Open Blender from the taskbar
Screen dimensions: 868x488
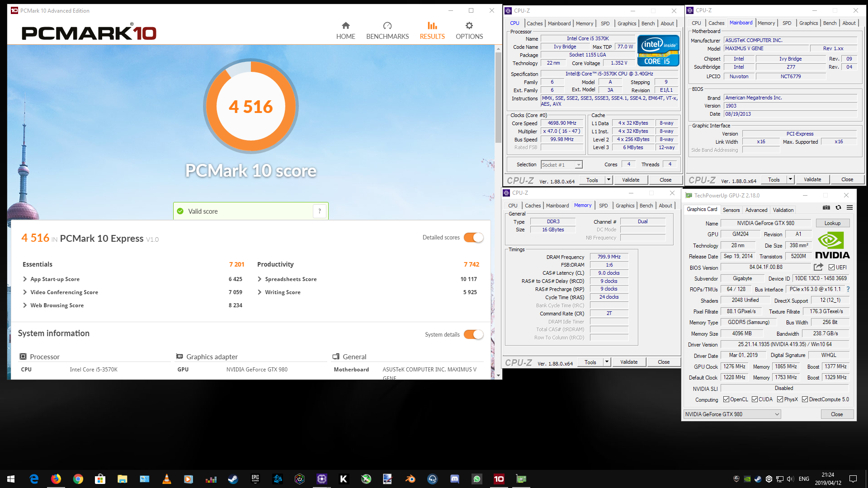click(x=410, y=479)
